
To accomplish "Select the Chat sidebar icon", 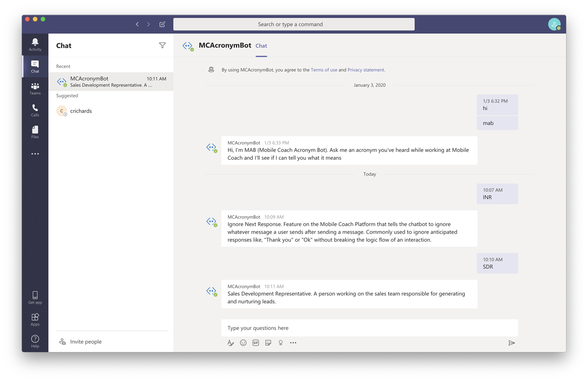I will [x=35, y=66].
